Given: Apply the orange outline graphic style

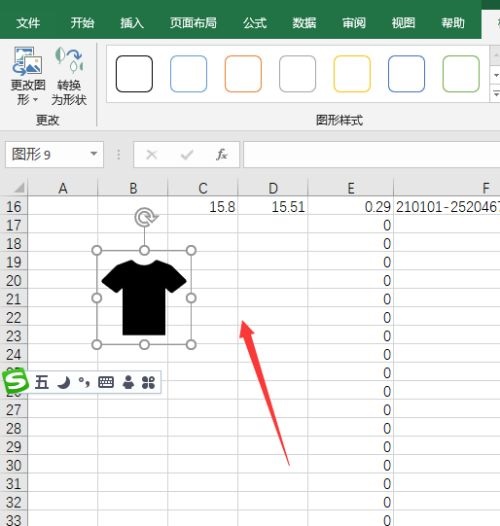Looking at the screenshot, I should tap(243, 74).
